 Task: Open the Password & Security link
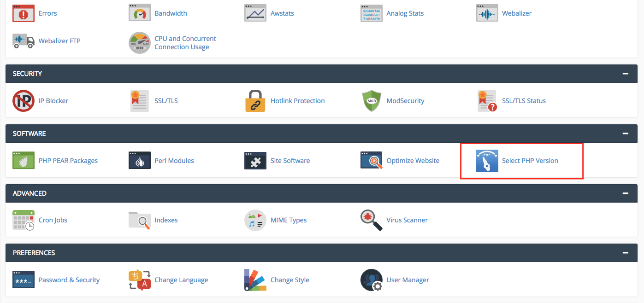(69, 280)
